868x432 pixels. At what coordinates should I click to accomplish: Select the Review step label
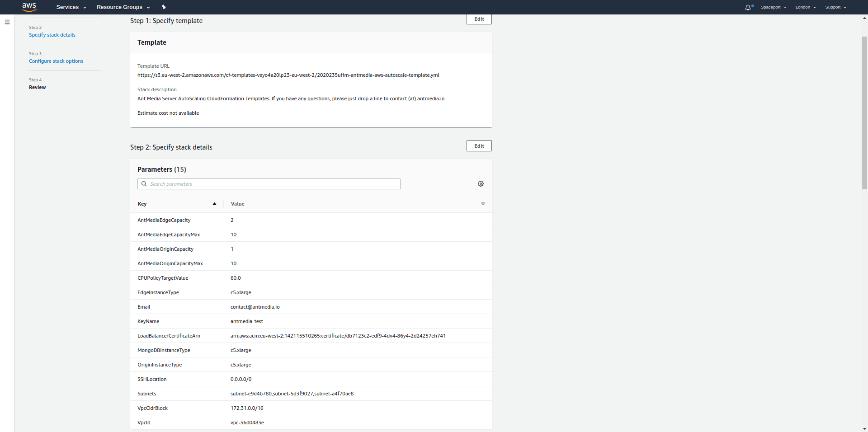(38, 87)
